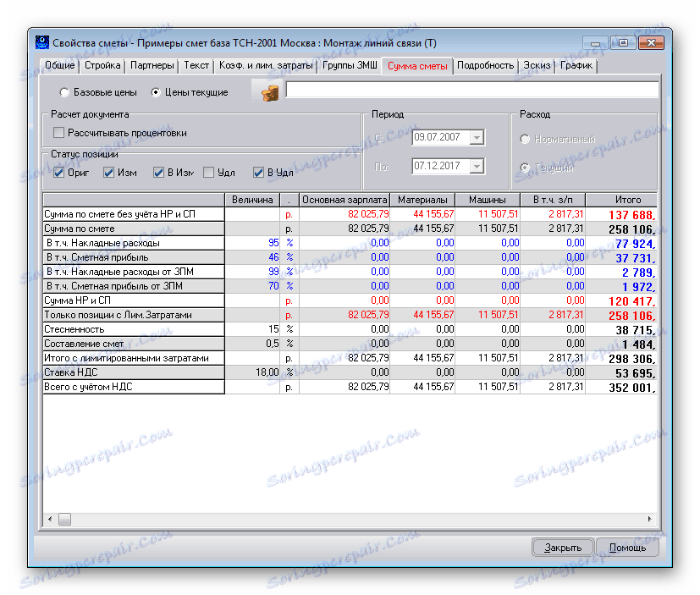Toggle the Изм status checkbox
The image size is (700, 595).
[x=108, y=173]
